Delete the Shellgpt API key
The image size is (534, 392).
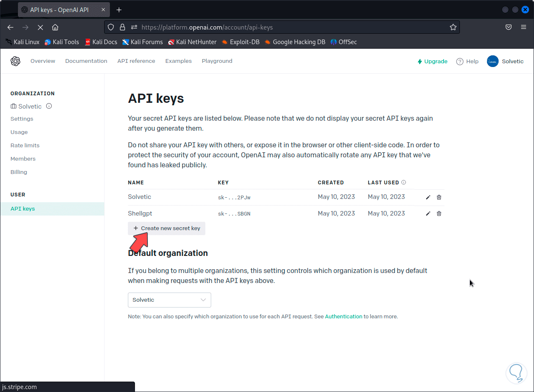(439, 213)
